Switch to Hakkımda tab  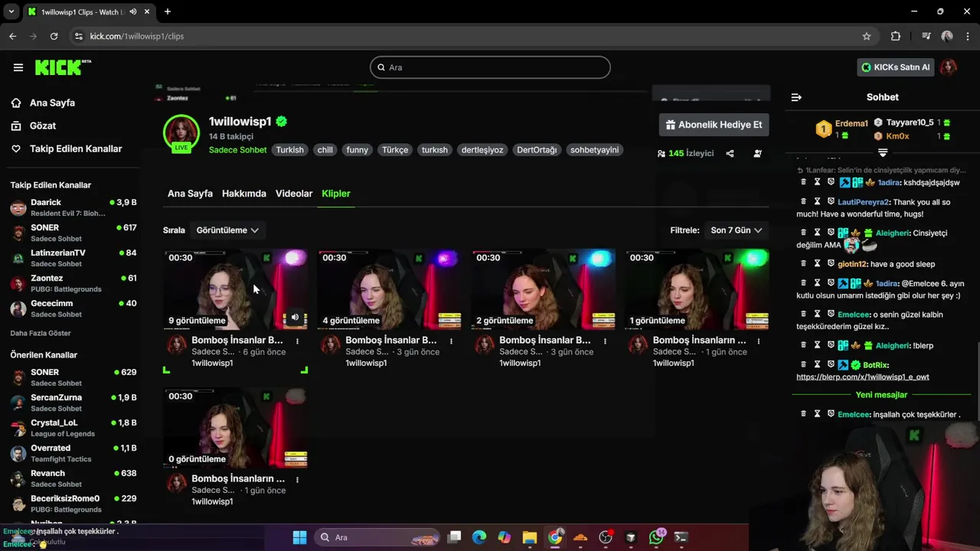pos(244,194)
